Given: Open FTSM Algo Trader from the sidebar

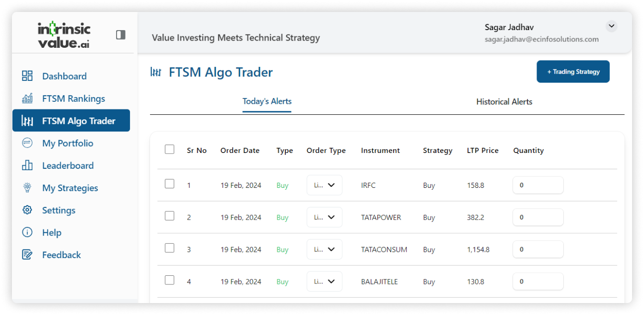Looking at the screenshot, I should pyautogui.click(x=71, y=121).
